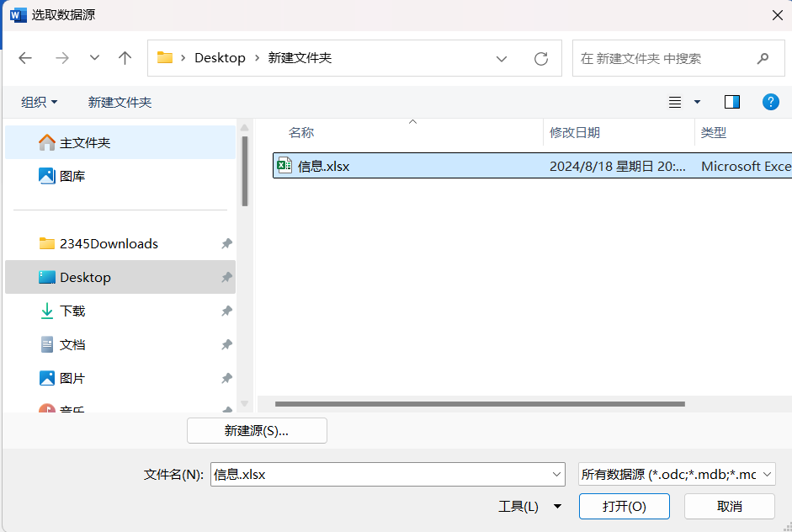This screenshot has width=792, height=532.
Task: Refresh the current folder view
Action: click(541, 59)
